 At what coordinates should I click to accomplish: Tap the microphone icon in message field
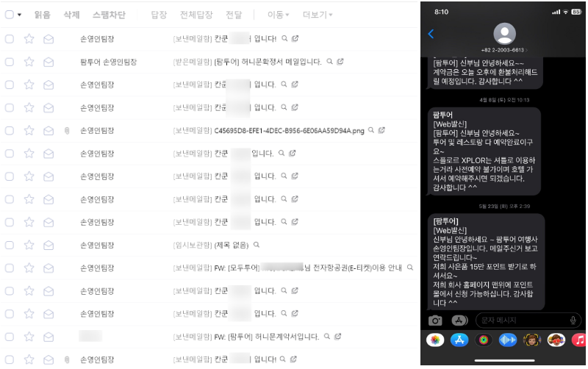pos(573,320)
